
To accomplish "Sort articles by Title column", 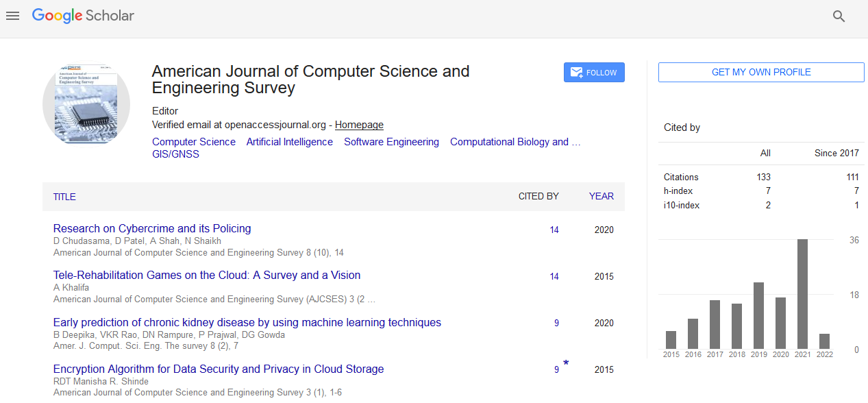I will pos(64,197).
